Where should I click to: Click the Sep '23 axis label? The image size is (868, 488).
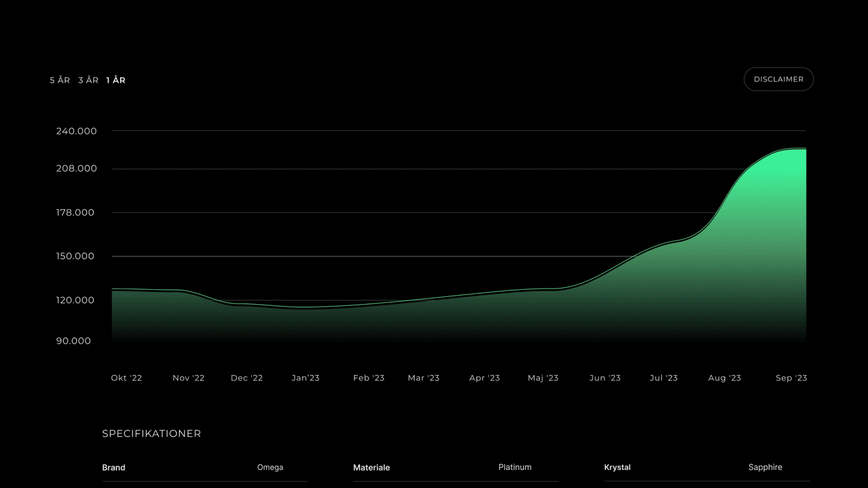[792, 378]
